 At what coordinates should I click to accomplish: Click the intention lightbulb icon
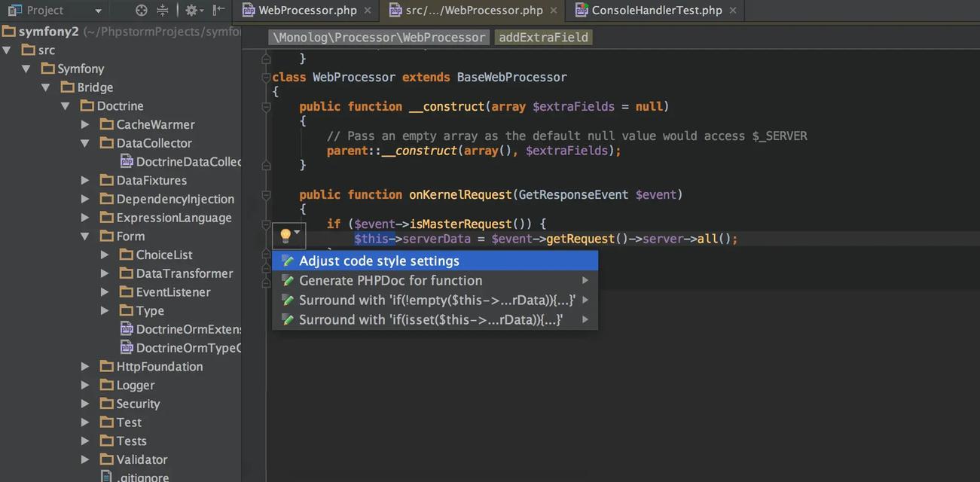pyautogui.click(x=285, y=236)
